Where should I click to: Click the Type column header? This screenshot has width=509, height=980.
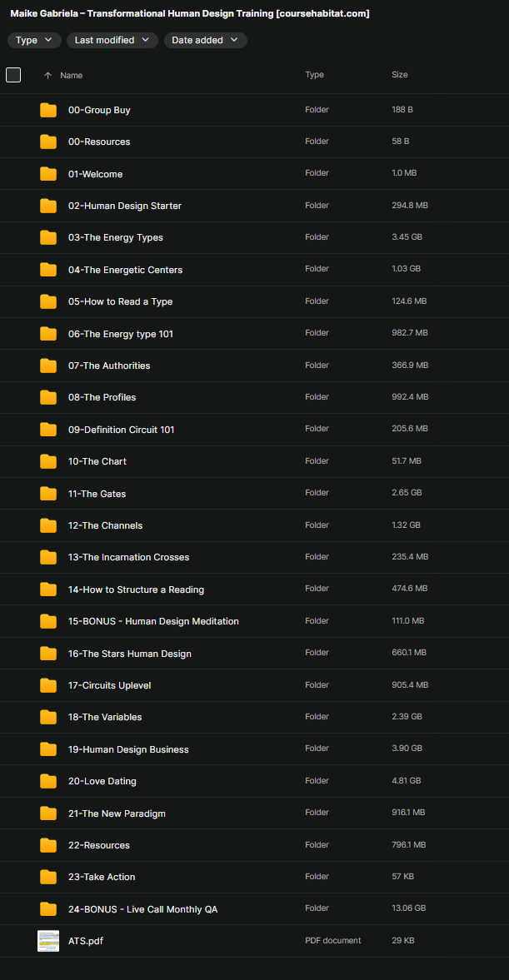[314, 75]
